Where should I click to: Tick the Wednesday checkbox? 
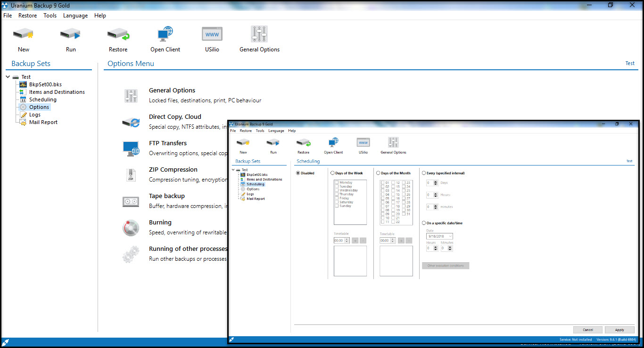tap(337, 191)
